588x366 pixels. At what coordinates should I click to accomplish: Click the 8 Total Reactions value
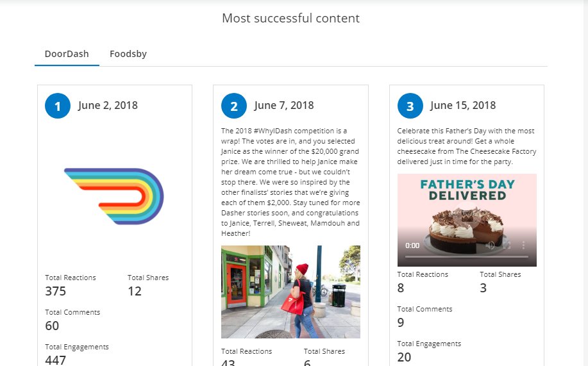pos(401,288)
